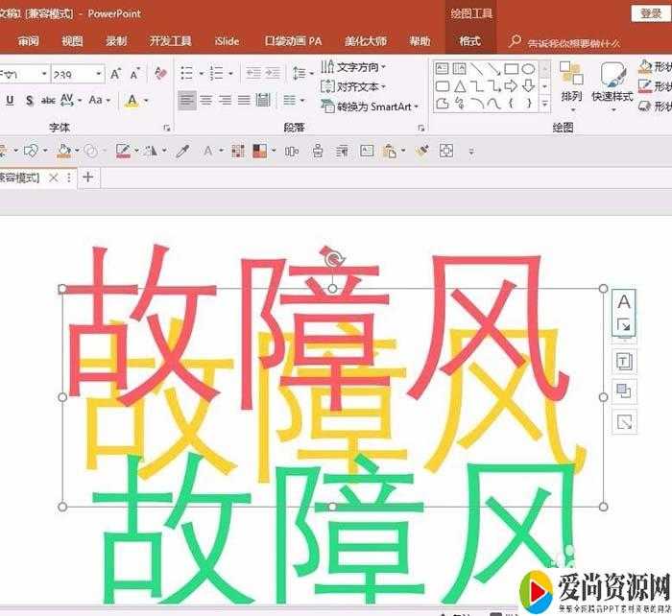Screen dimensions: 672x616
Task: Toggle justify text alignment
Action: click(x=244, y=100)
